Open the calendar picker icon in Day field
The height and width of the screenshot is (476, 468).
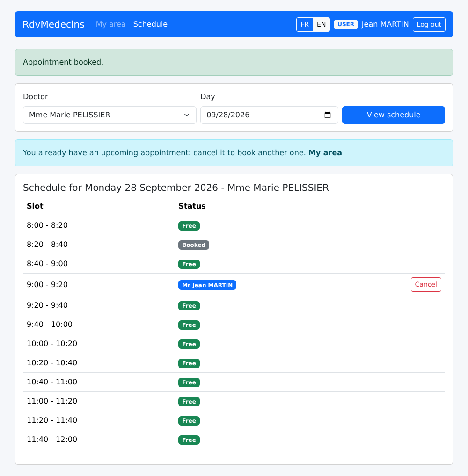tap(327, 115)
